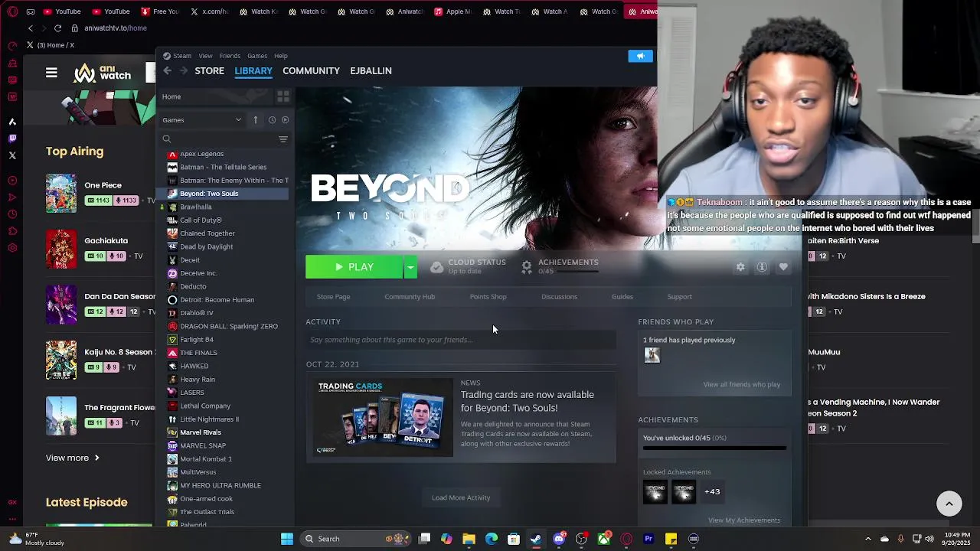Click the aniwatch site logo
Screen dimensions: 980x551
tap(103, 73)
